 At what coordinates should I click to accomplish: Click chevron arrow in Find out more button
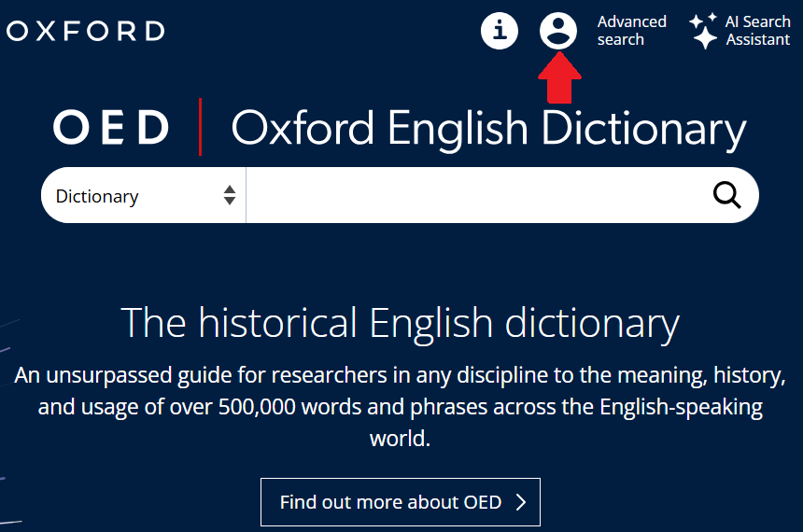521,502
